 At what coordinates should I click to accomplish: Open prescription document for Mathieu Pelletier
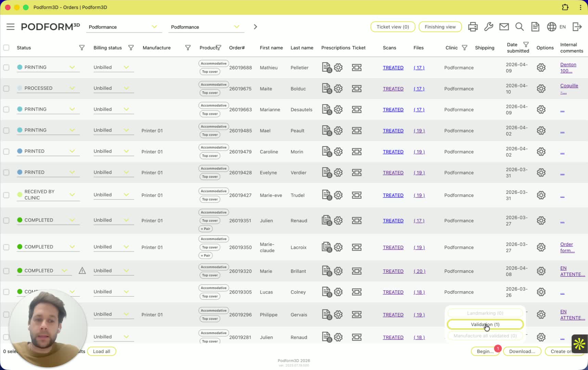point(327,67)
